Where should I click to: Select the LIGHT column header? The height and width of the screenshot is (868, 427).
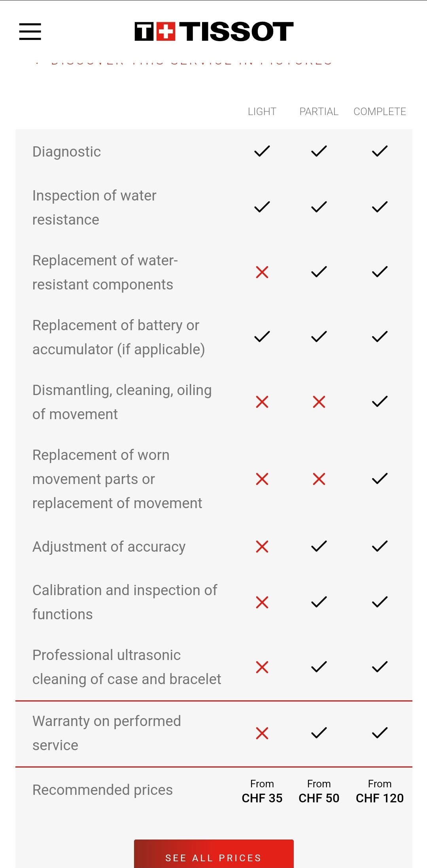click(x=262, y=112)
